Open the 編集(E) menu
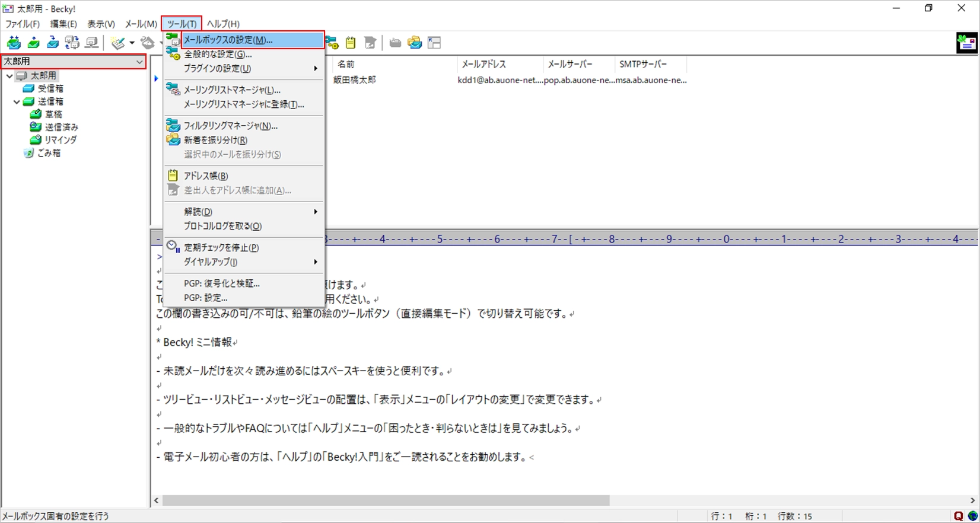 [63, 24]
